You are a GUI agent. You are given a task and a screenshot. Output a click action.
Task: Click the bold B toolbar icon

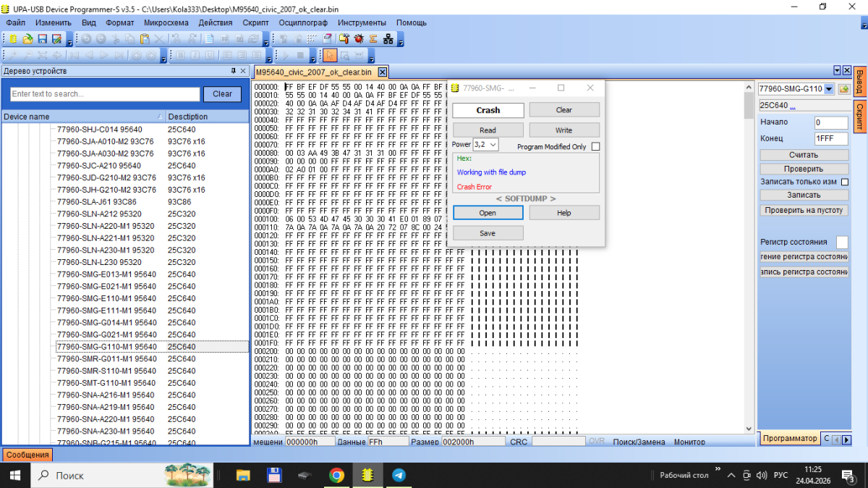[x=180, y=55]
